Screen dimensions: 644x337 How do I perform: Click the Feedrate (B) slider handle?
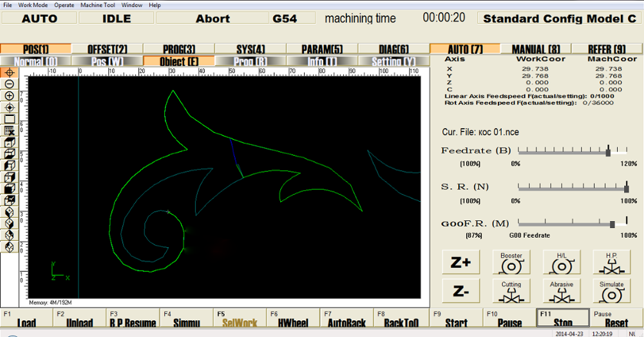[608, 152]
